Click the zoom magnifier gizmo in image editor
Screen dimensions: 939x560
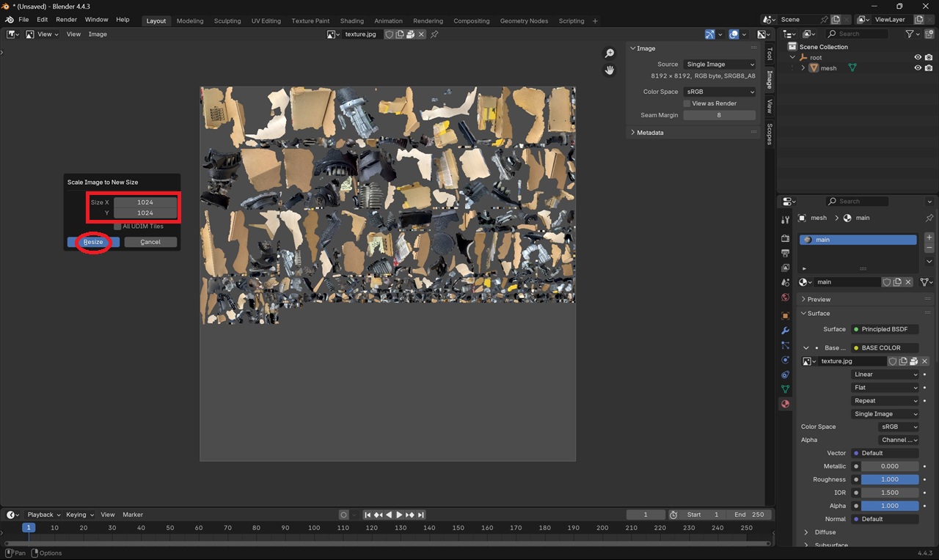[x=609, y=54]
